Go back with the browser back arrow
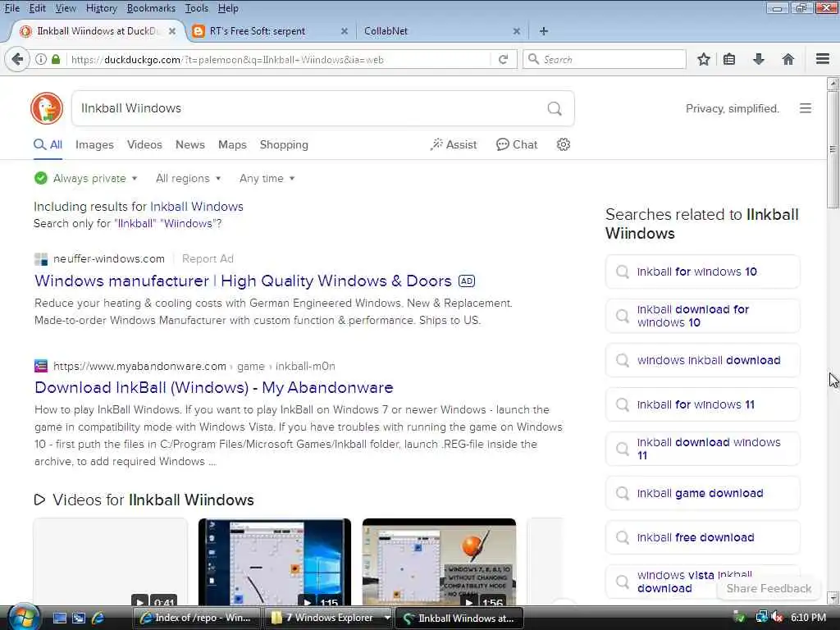Image resolution: width=840 pixels, height=630 pixels. (17, 59)
